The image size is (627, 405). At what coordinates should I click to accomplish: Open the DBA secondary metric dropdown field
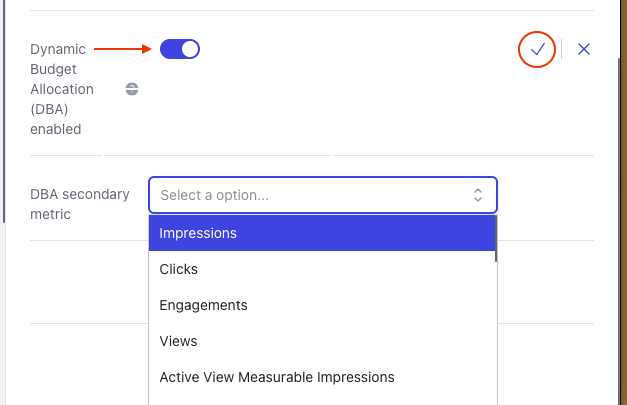click(x=323, y=195)
